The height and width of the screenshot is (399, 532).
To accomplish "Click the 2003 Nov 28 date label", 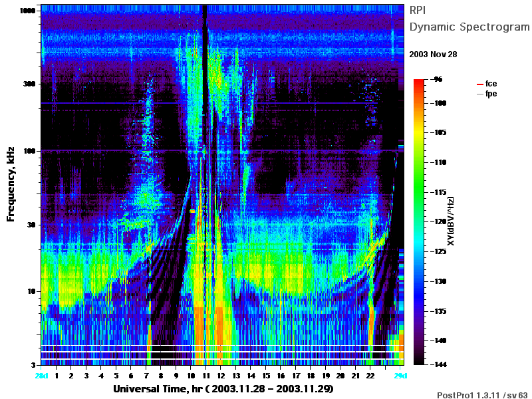I will pos(434,55).
